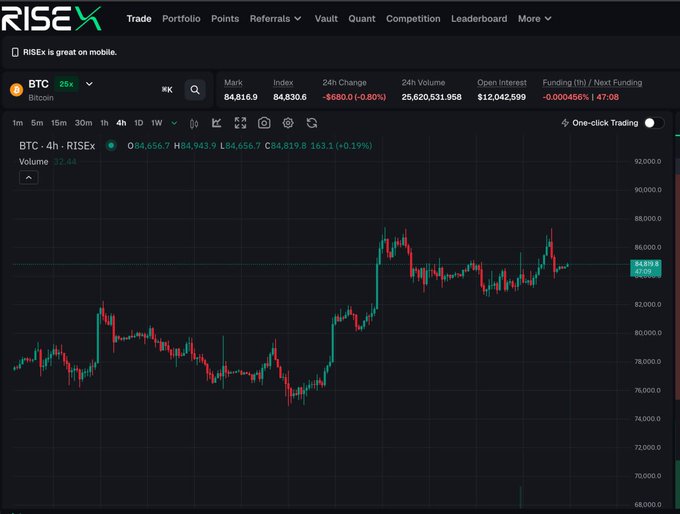This screenshot has height=514, width=680.
Task: Click the lightning bolt One-click Trading icon
Action: (x=565, y=123)
